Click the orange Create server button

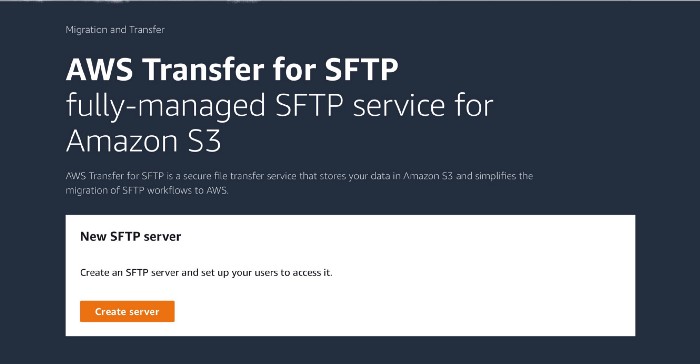pos(127,311)
